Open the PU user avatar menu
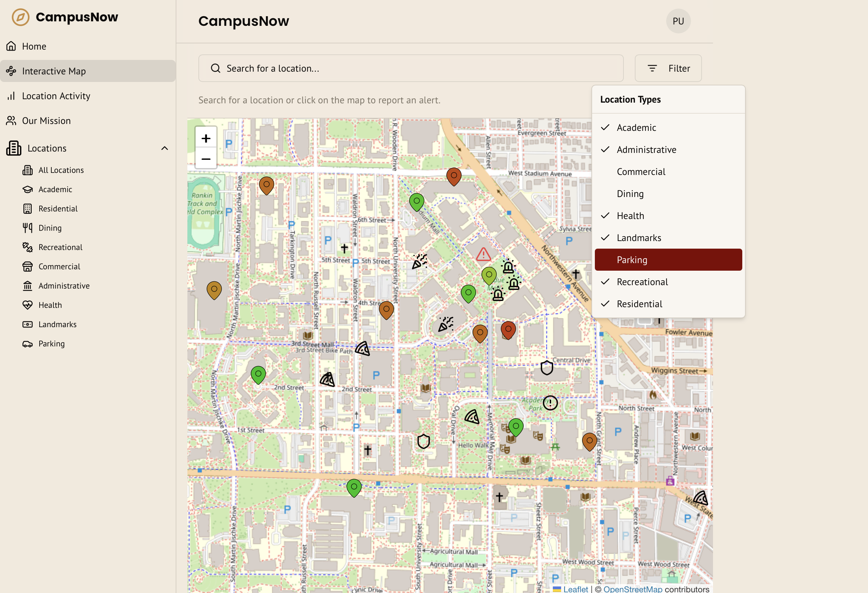The width and height of the screenshot is (868, 593). 678,21
